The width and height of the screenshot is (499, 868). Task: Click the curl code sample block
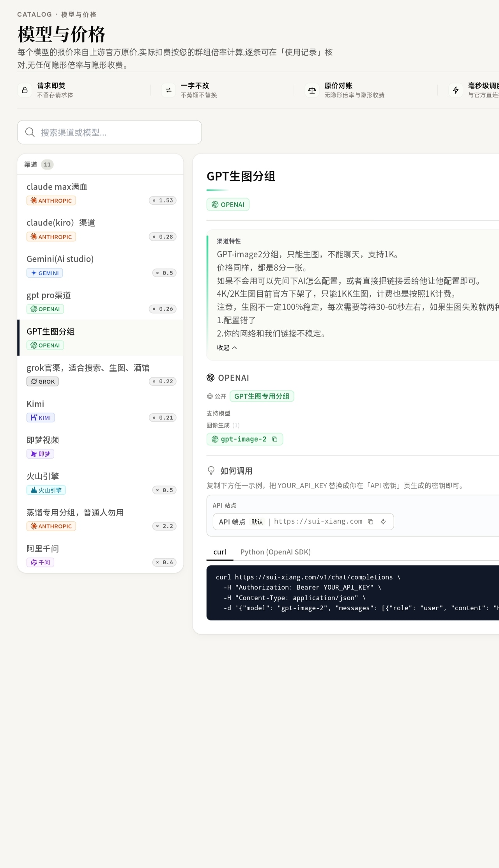pos(353,593)
